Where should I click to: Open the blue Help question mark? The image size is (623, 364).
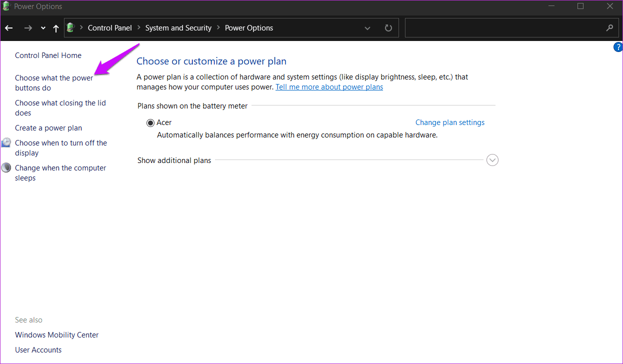(618, 47)
